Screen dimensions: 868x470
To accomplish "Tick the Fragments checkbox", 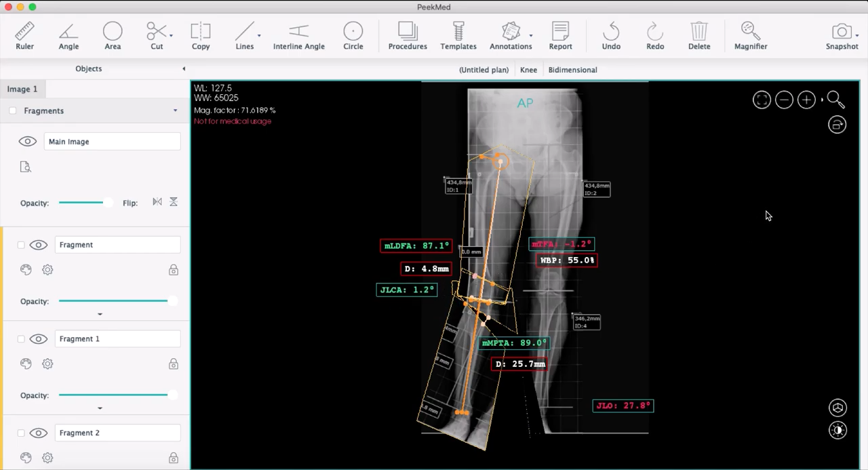I will click(x=12, y=111).
